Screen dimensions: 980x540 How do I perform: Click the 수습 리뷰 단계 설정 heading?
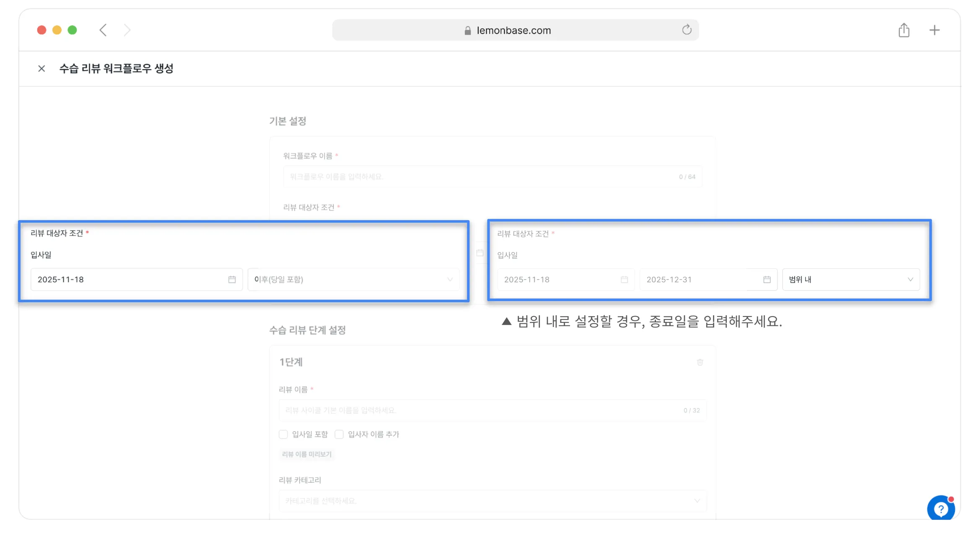(x=307, y=330)
